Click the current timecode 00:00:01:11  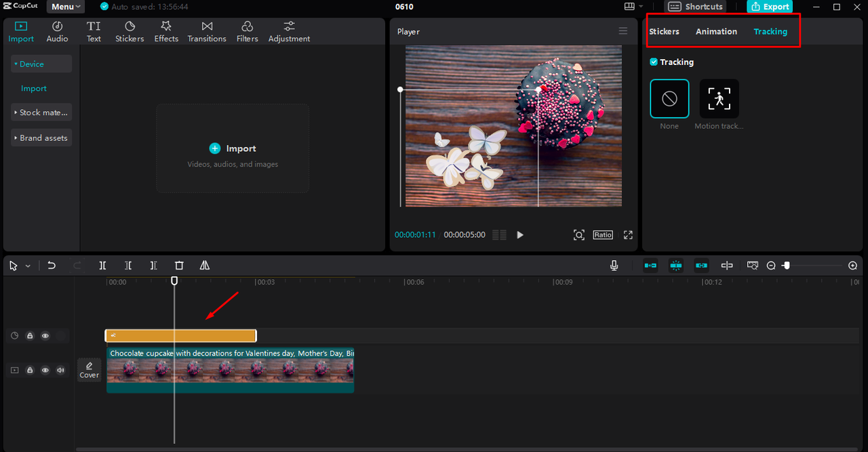(415, 235)
